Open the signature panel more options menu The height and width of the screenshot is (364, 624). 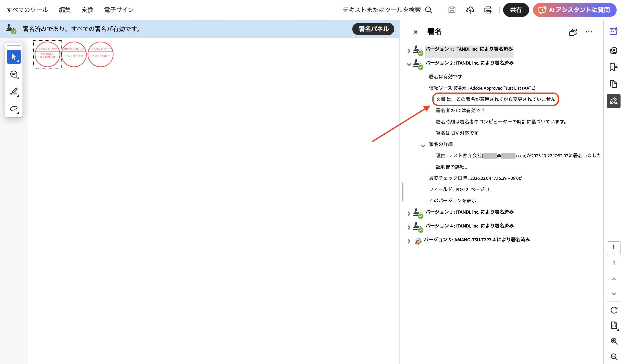589,32
